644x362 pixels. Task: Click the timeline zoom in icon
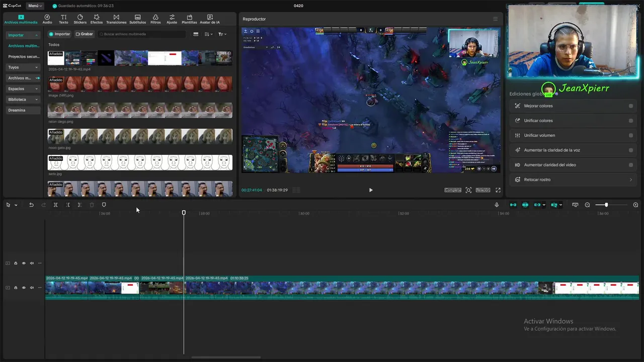[635, 205]
